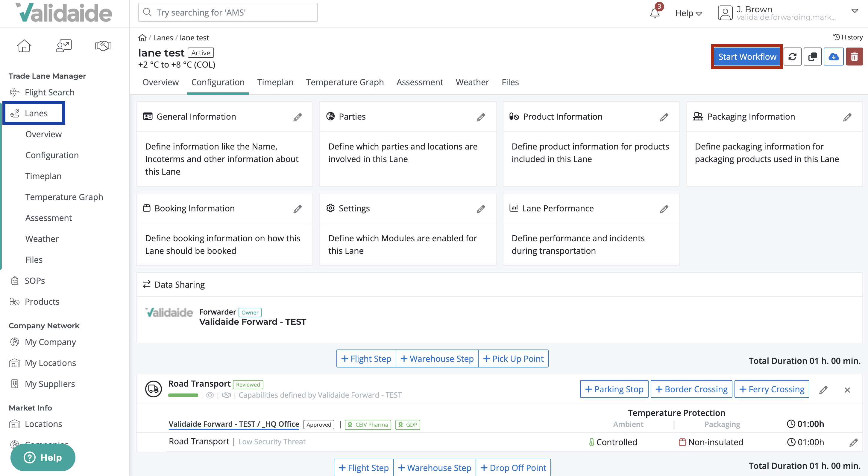
Task: Edit General Information with its pencil icon
Action: pyautogui.click(x=297, y=117)
